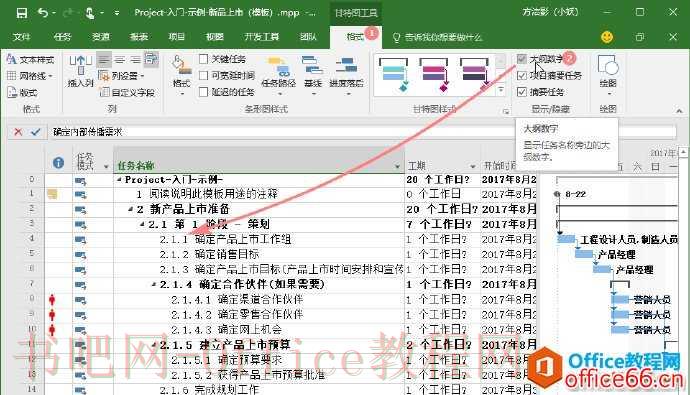Switch to the 报表 ribbon tab
This screenshot has width=690, height=395.
pos(139,37)
